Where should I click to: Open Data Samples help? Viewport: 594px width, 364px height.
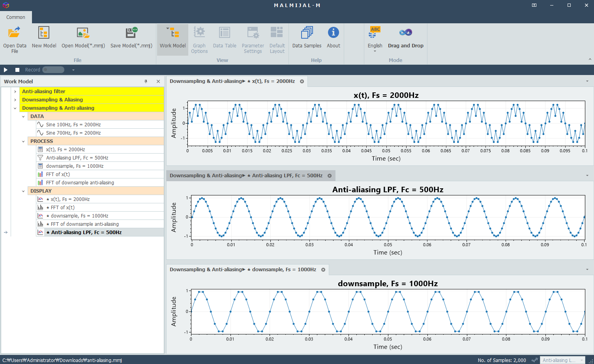tap(307, 38)
